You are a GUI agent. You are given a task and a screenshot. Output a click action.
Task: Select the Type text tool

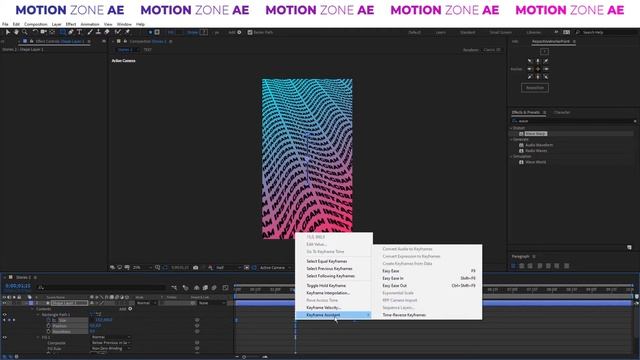pos(79,32)
